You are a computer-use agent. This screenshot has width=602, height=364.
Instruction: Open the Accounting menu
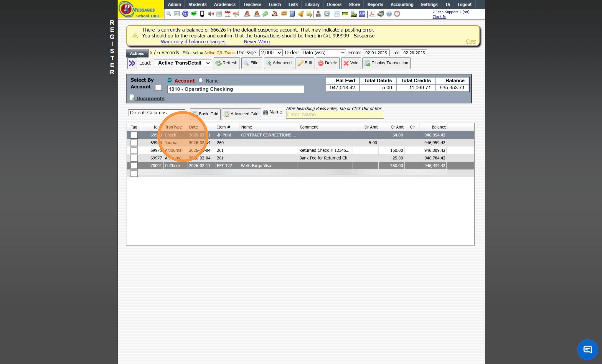tap(402, 4)
